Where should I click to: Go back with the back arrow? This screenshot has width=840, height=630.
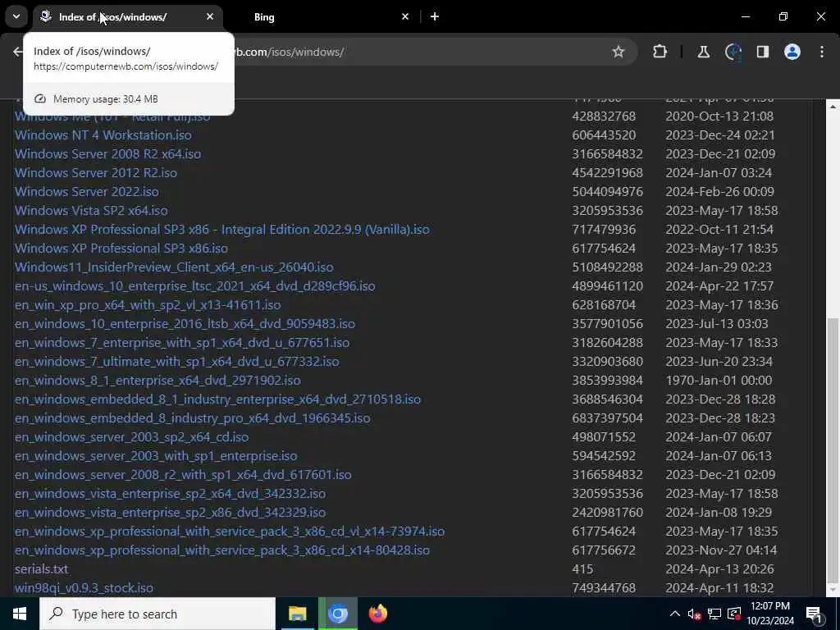click(18, 52)
